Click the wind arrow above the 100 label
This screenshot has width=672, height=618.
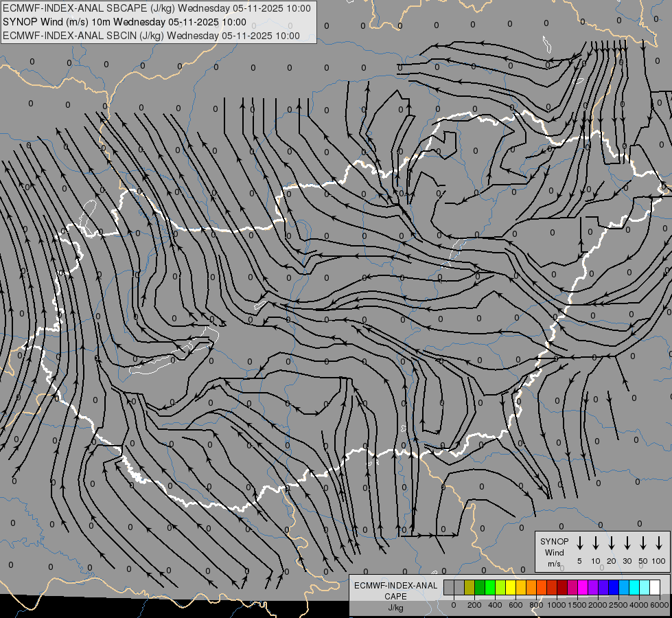[x=659, y=543]
